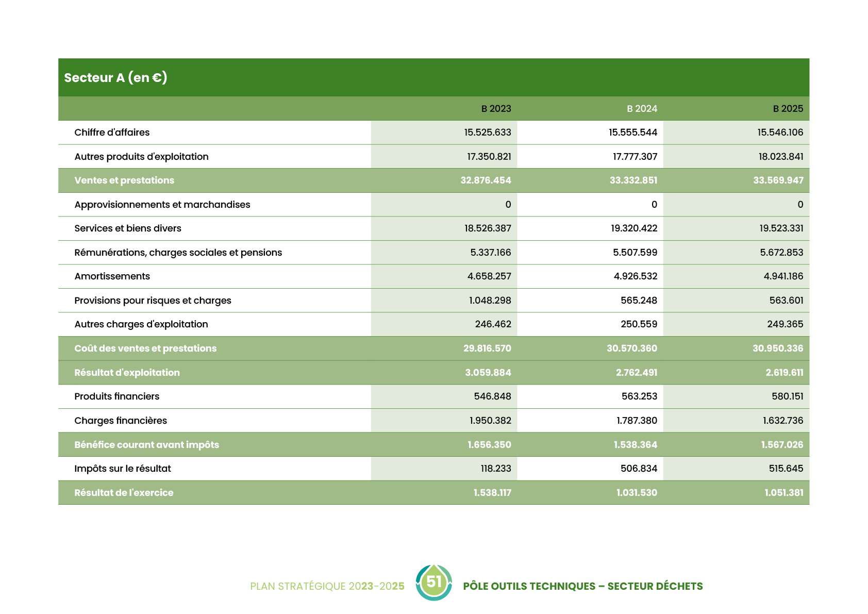Click the 'Secteur A (en €)' table title
Screen dimensions: 868x614
(115, 78)
